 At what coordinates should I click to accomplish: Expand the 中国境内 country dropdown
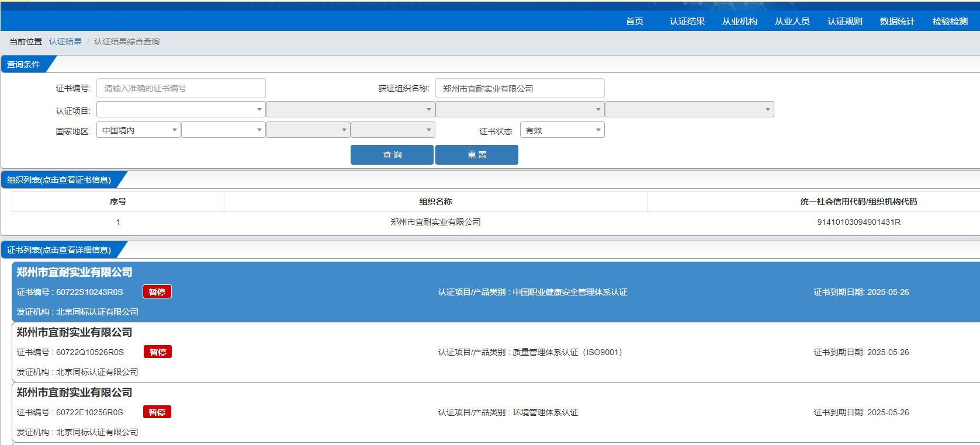138,130
